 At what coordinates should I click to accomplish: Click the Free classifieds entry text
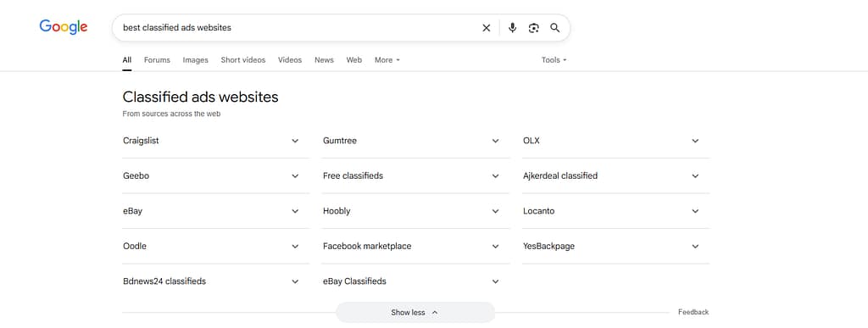tap(353, 176)
